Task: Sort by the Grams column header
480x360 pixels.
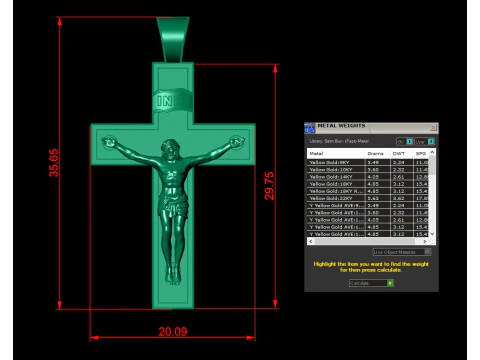Action: (377, 153)
